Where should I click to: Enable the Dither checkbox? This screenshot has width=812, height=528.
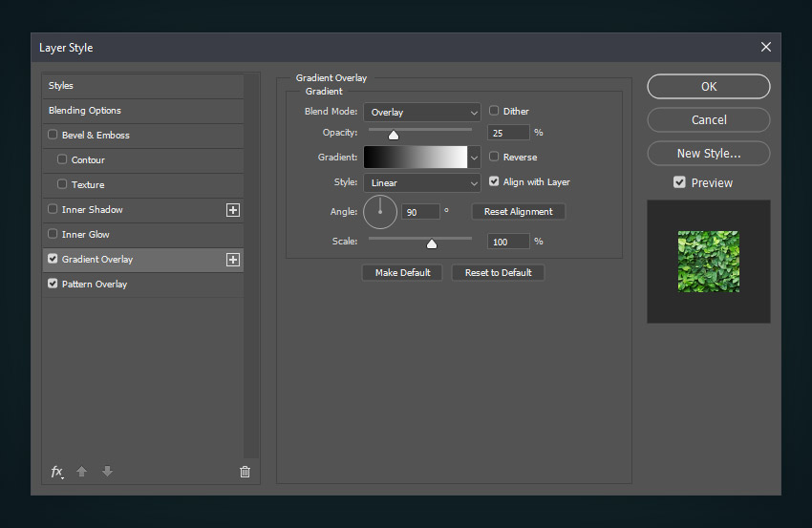[x=494, y=111]
